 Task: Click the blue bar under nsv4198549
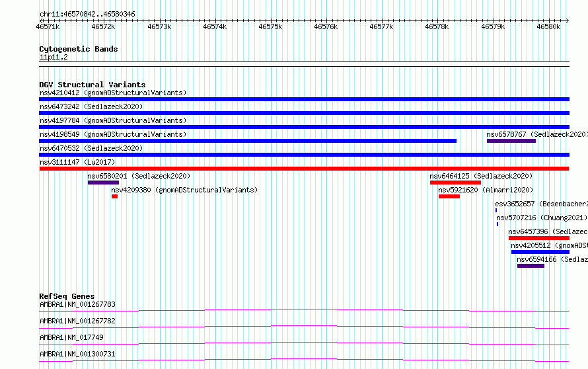pyautogui.click(x=248, y=141)
